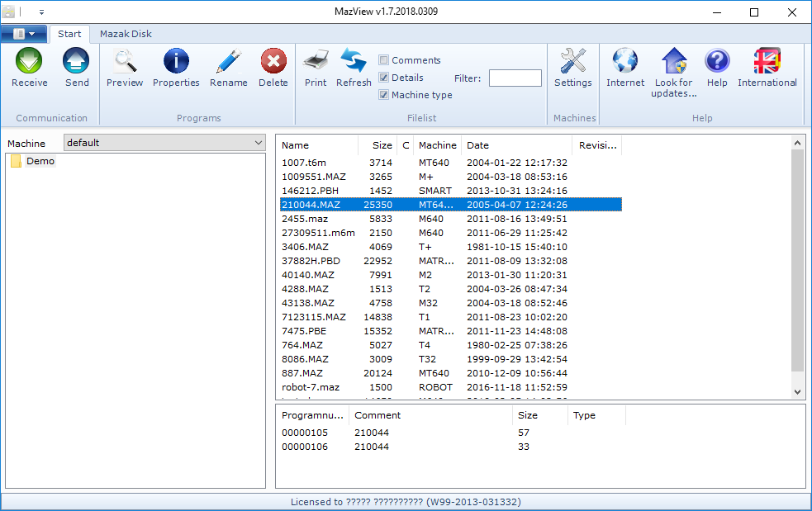Screen dimensions: 812x511
Task: Toggle the Machine type checkbox
Action: pos(384,95)
